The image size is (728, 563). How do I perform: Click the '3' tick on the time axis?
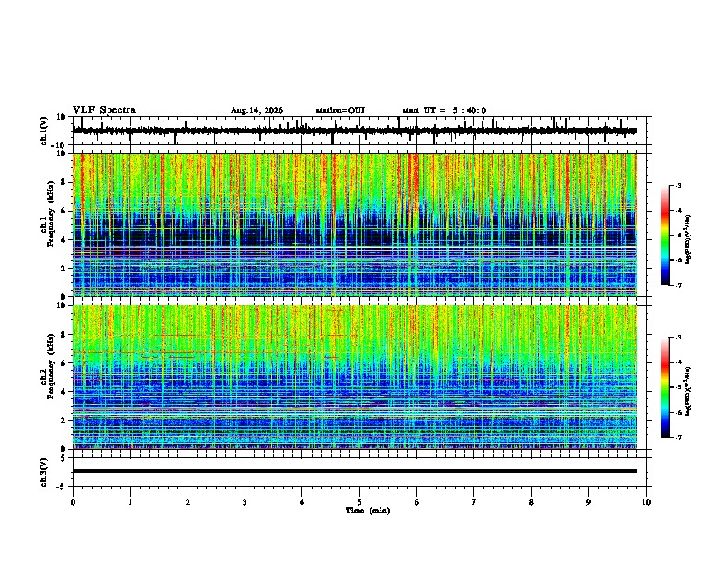coord(245,502)
